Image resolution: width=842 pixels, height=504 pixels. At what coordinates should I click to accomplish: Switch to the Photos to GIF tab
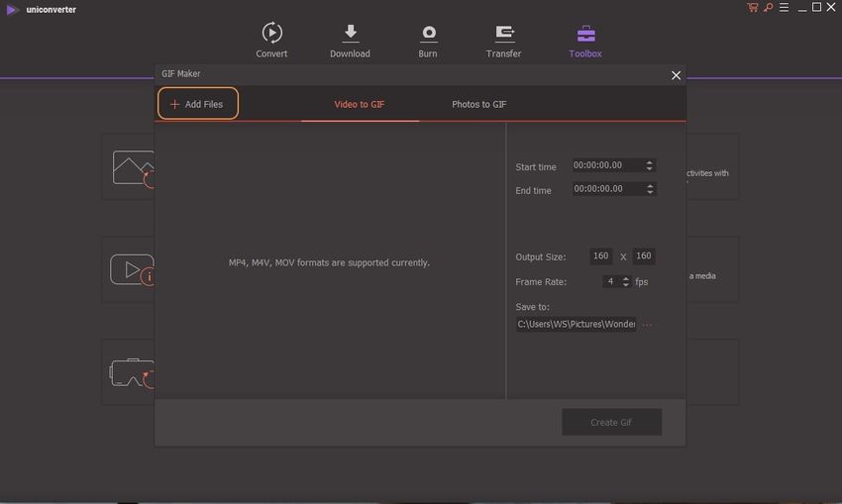click(x=479, y=104)
